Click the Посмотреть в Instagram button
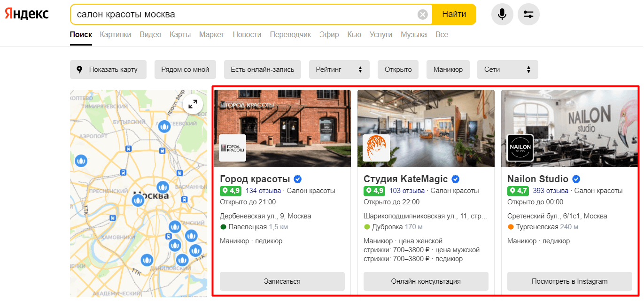This screenshot has height=302, width=644. [x=570, y=281]
